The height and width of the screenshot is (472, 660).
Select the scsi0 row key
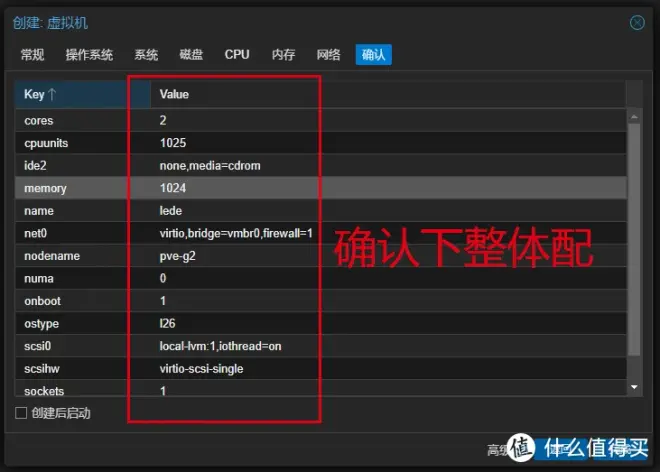(37, 346)
